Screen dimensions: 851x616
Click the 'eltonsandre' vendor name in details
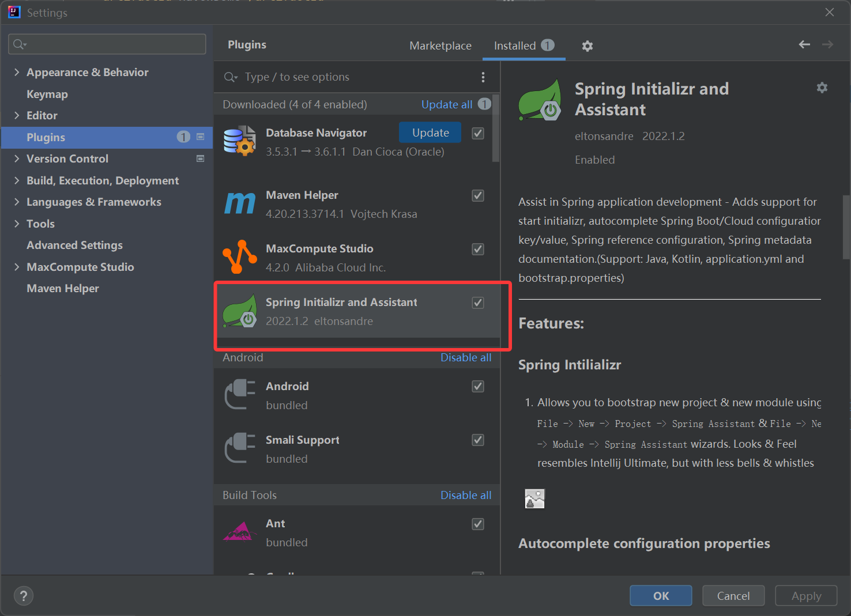[x=604, y=136]
